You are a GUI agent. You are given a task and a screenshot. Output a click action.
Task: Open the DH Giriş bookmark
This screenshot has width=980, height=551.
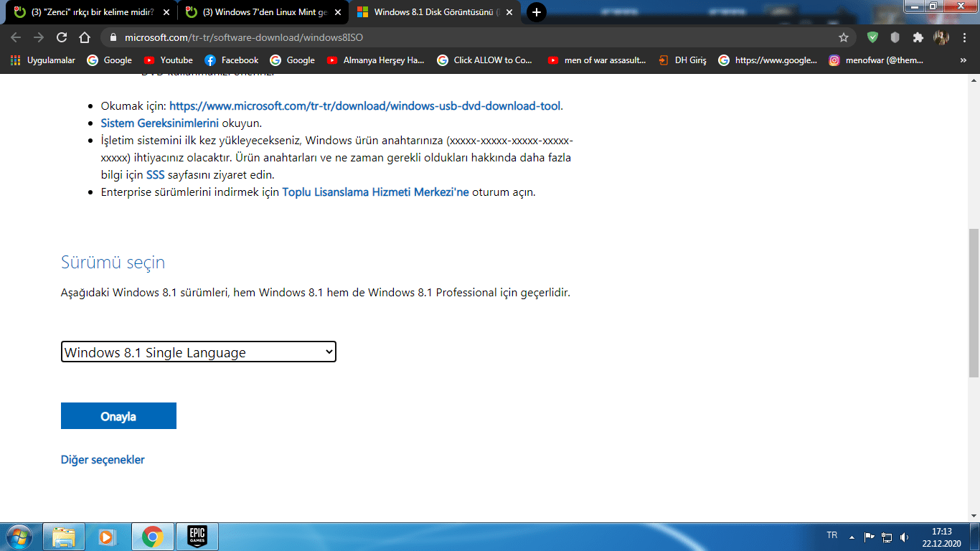pos(682,60)
